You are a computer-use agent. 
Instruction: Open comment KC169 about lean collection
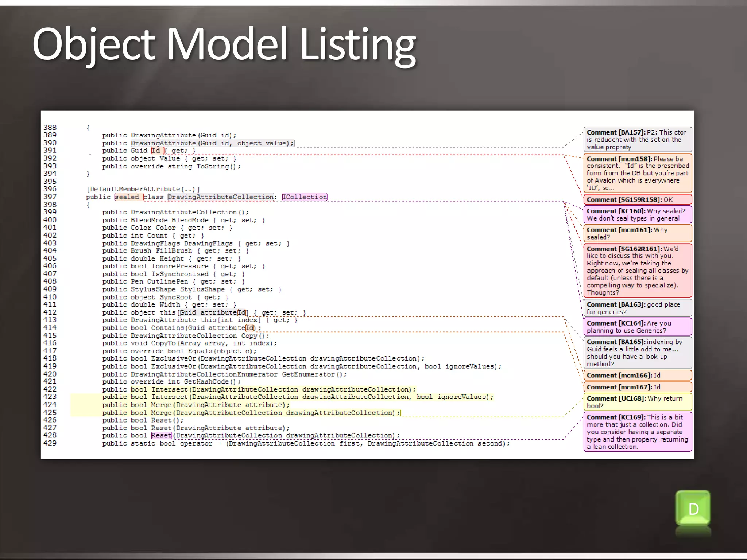coord(638,431)
